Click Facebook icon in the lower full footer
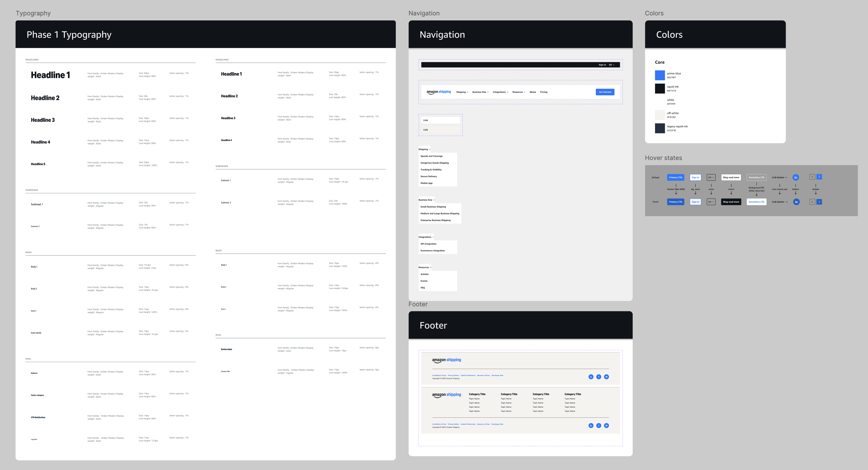Viewport: 868px width, 470px height. [599, 426]
